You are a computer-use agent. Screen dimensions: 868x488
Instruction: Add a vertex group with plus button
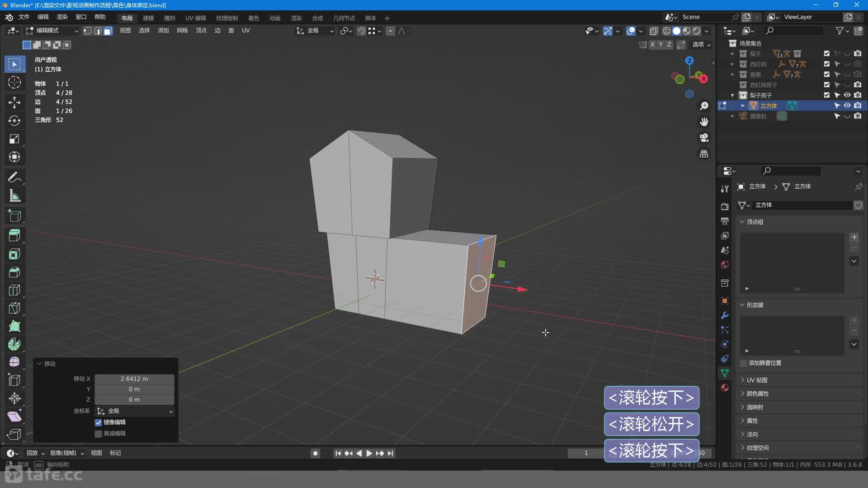(x=854, y=237)
